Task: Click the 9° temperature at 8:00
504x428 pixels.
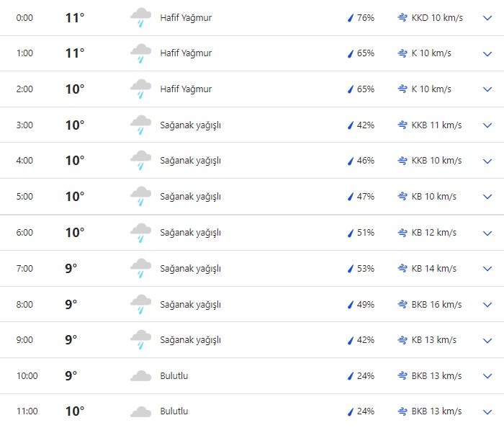Action: (x=71, y=305)
